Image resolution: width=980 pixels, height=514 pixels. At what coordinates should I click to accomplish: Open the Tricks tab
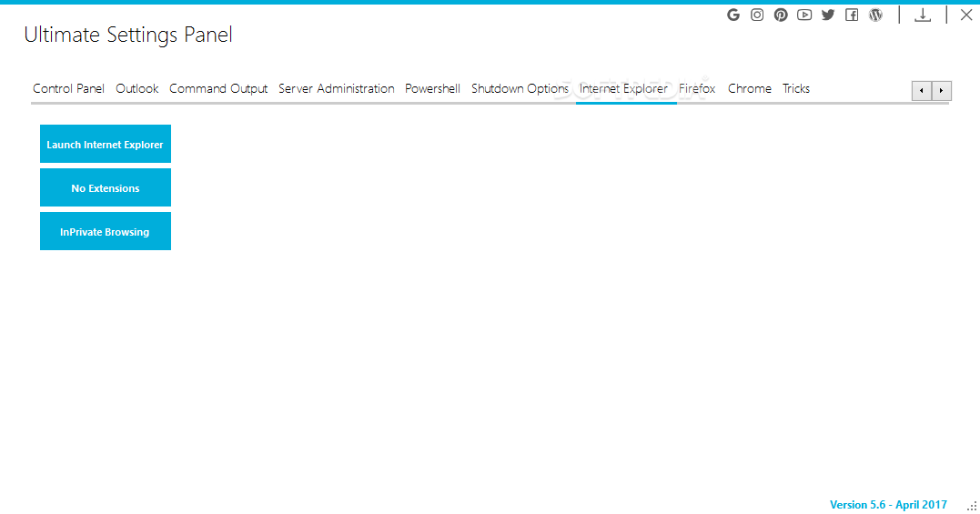795,88
